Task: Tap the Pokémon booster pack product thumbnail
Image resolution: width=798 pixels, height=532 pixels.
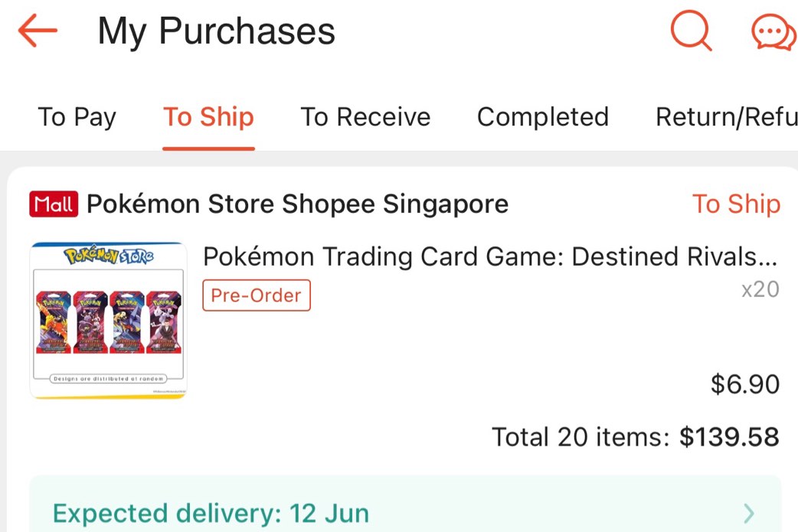Action: [x=107, y=320]
